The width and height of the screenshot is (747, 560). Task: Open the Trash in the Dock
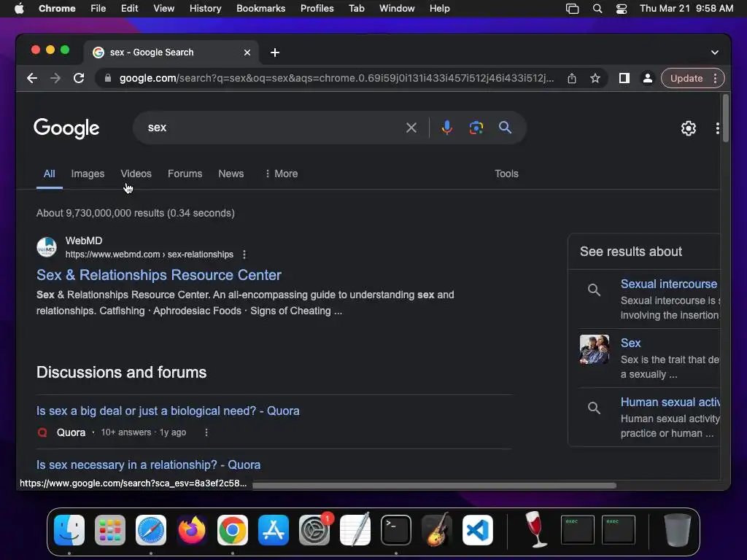pos(678,530)
